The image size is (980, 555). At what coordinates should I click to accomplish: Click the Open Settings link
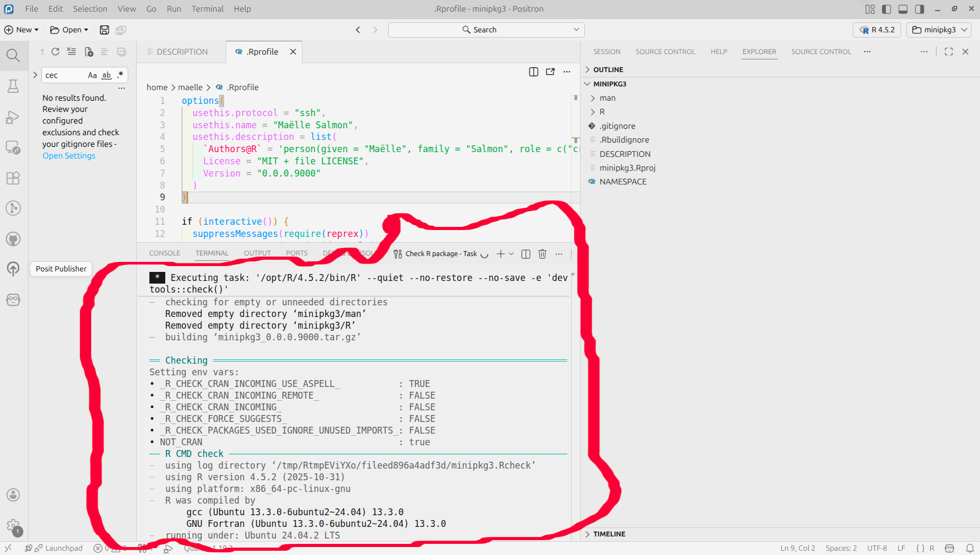click(69, 156)
